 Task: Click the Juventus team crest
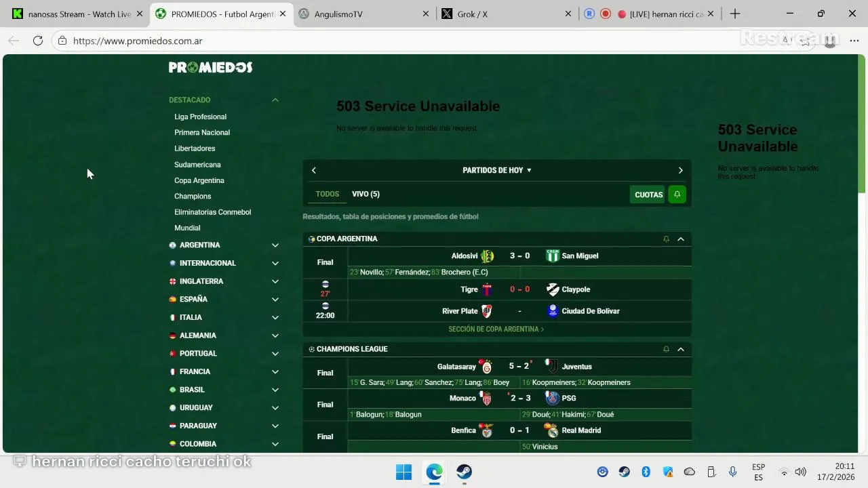click(x=553, y=367)
